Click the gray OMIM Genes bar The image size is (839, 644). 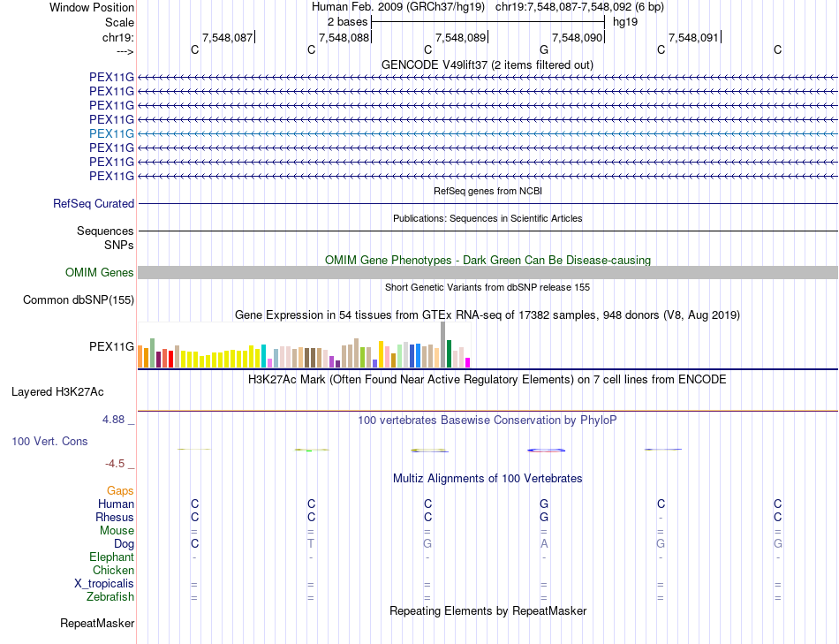488,272
